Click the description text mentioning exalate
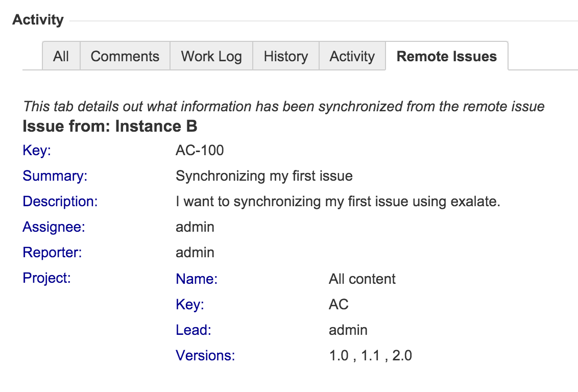This screenshot has width=578, height=392. (x=338, y=202)
